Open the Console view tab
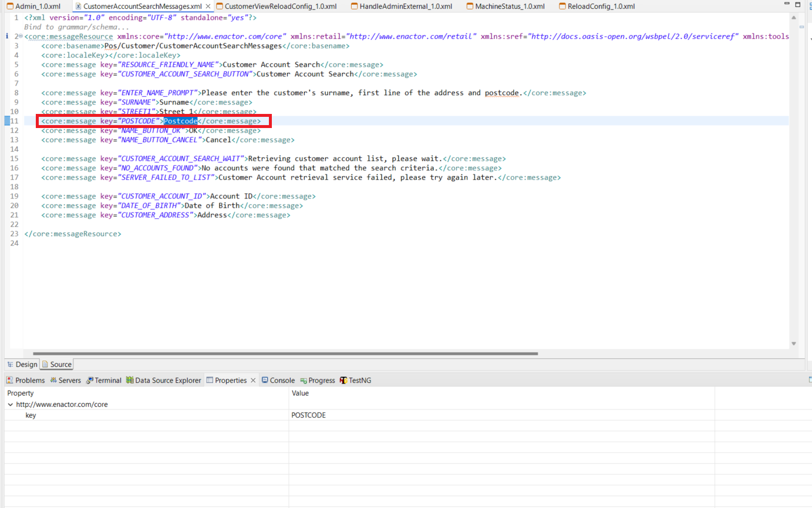Viewport: 812px width, 508px height. [x=278, y=381]
